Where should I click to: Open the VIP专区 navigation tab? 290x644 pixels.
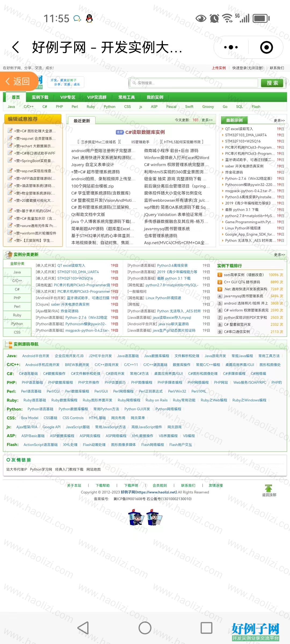point(68,97)
